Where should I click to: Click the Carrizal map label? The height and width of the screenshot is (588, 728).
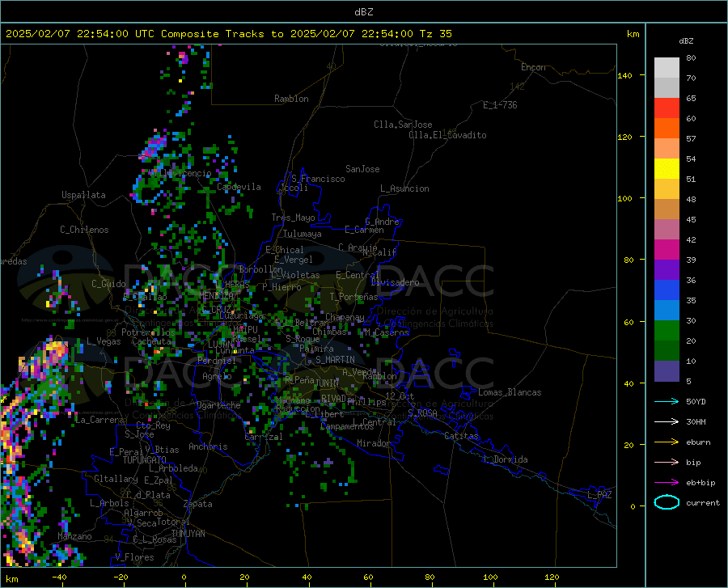(x=264, y=437)
